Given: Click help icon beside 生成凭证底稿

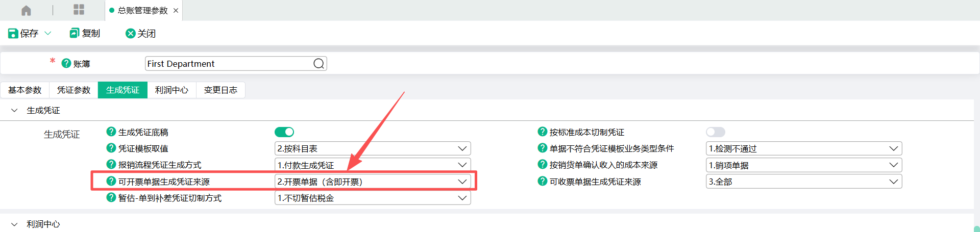Looking at the screenshot, I should [x=111, y=132].
